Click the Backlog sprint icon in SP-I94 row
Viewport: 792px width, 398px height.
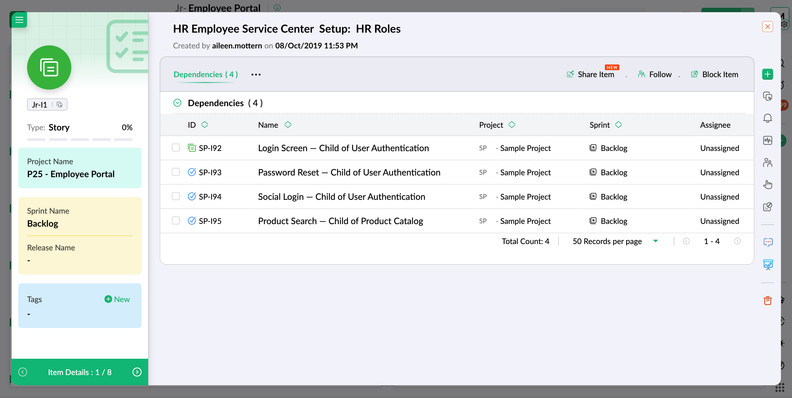pos(593,196)
